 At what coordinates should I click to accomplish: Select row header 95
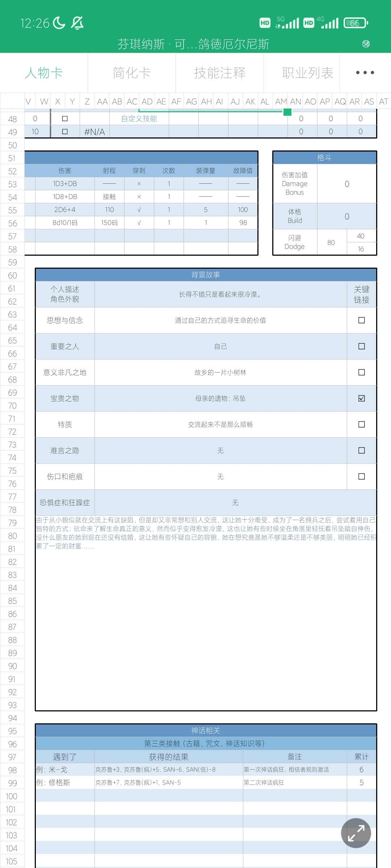click(x=12, y=731)
